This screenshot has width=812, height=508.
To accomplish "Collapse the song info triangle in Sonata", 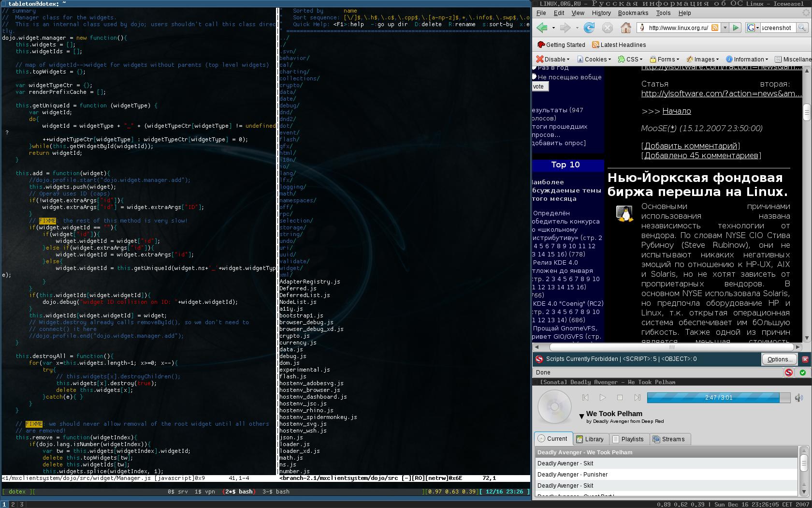I will tap(581, 416).
